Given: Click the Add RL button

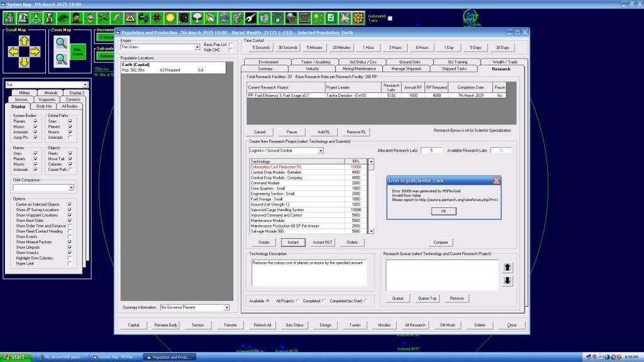Looking at the screenshot, I should tap(324, 132).
